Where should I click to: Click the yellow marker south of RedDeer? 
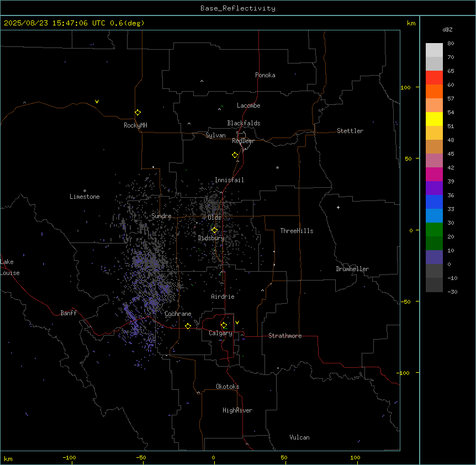235,155
